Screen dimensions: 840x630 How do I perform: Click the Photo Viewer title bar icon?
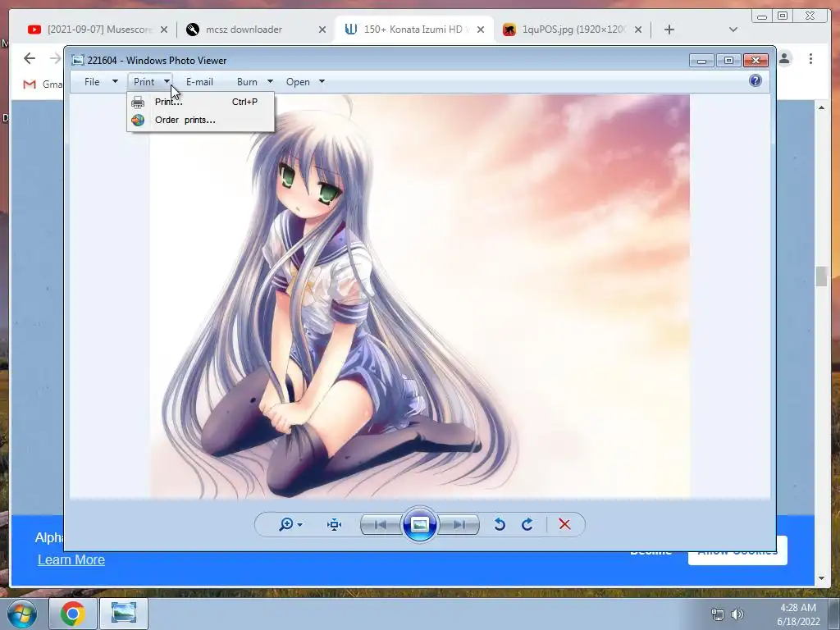[78, 60]
